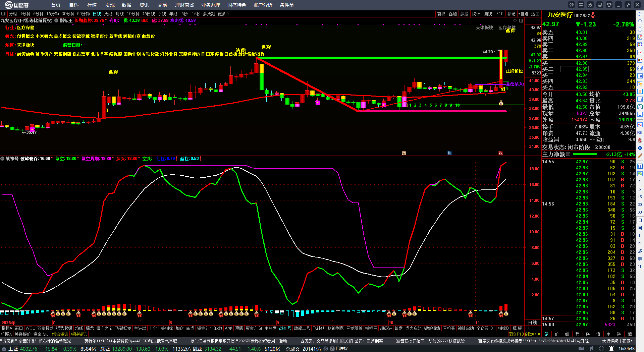The height and width of the screenshot is (352, 644).
Task: Click the blue up arrow in right sidebar
Action: (x=640, y=21)
